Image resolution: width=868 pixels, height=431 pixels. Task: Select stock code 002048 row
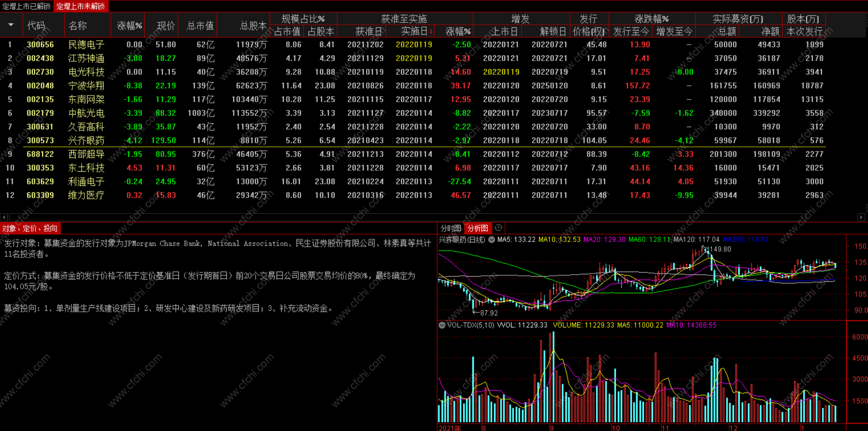(x=40, y=86)
